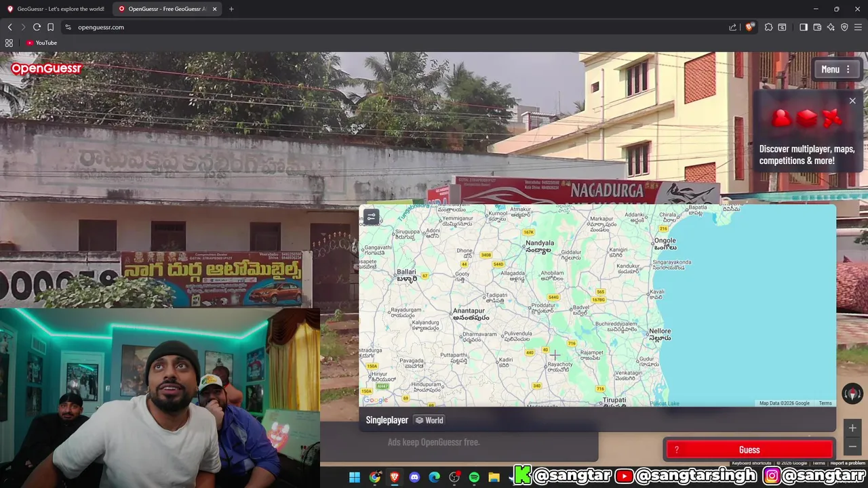Open OBS Studio from the taskbar

coord(454,477)
